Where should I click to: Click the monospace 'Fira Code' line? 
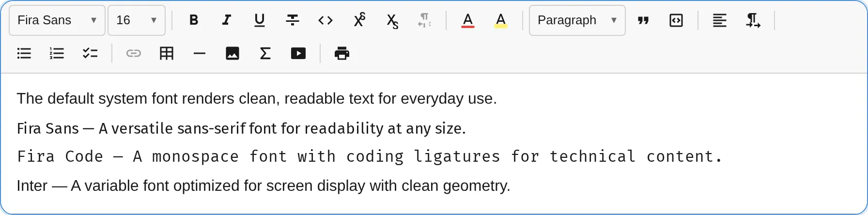click(370, 156)
